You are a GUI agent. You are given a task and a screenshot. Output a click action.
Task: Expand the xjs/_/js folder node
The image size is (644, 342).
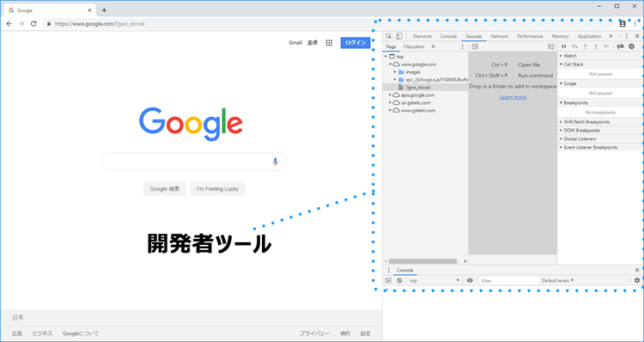[395, 79]
